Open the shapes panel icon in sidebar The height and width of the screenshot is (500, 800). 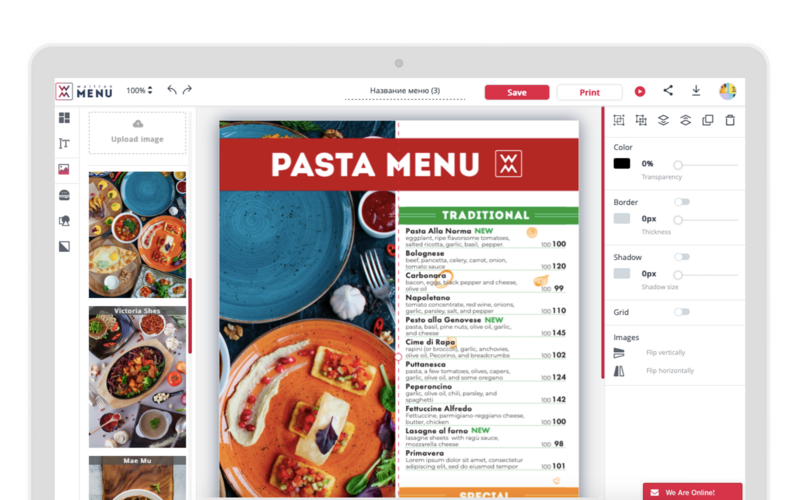click(64, 220)
